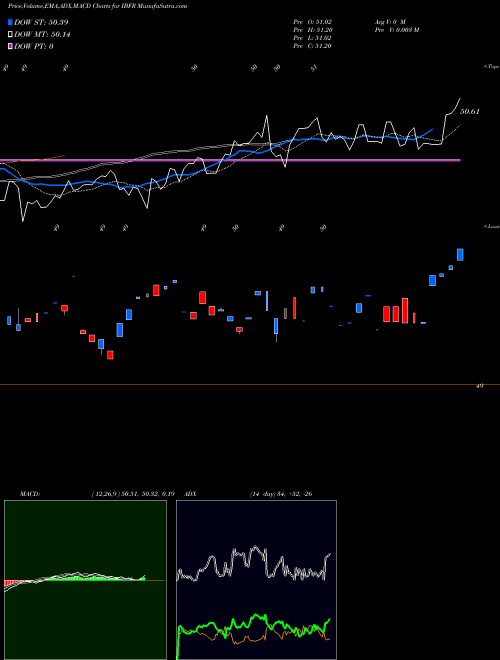This screenshot has width=500, height=660.
Task: Click the 'Pre C: 51.20' value
Action: pos(313,46)
